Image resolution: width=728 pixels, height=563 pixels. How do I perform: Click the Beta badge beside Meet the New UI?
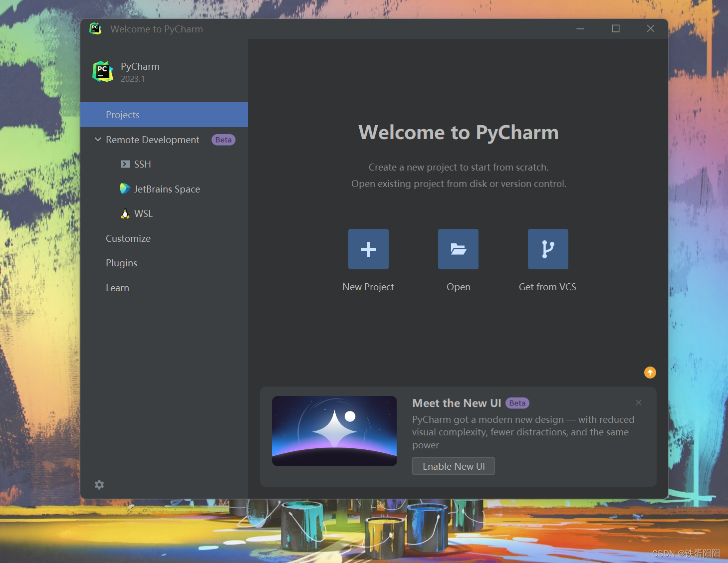(x=517, y=403)
